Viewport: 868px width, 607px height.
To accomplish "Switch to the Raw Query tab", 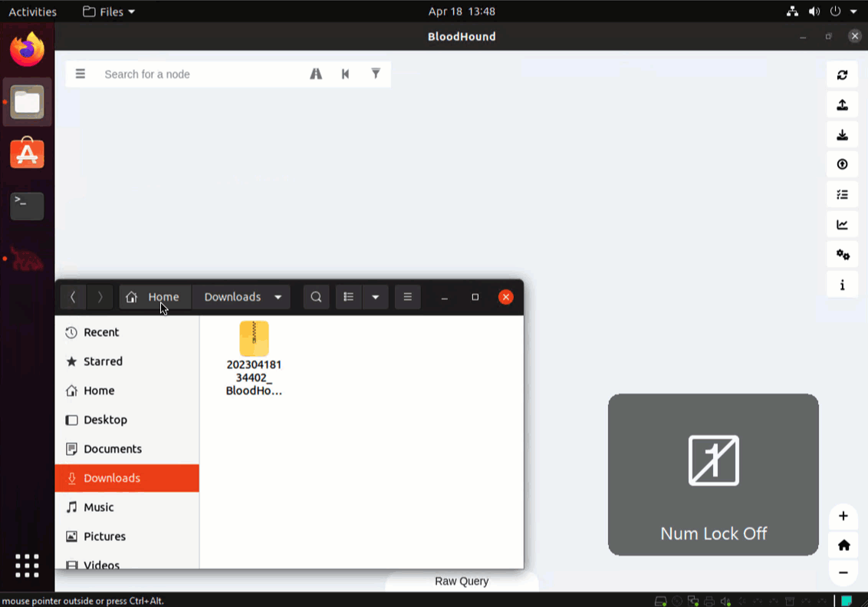I will 461,581.
